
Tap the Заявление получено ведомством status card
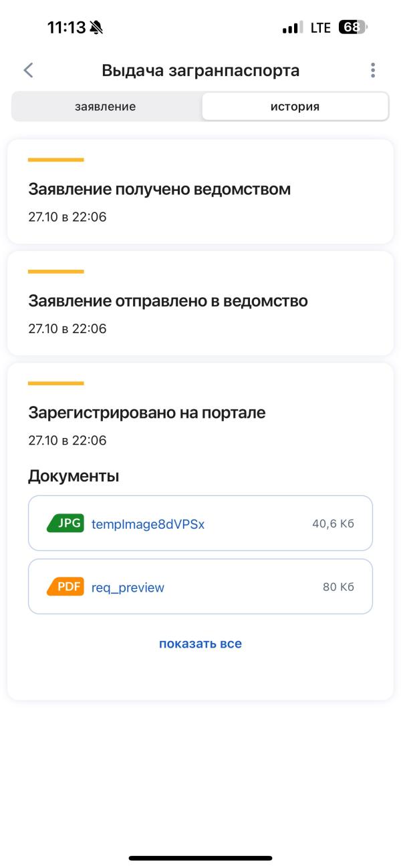[200, 192]
